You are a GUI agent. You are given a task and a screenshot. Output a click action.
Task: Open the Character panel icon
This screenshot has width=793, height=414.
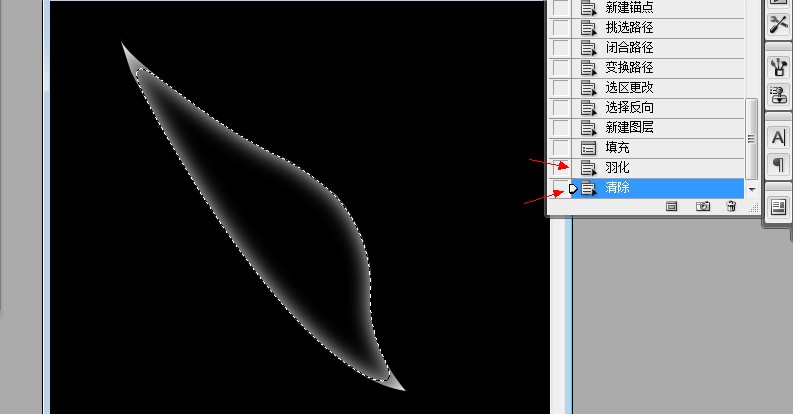click(779, 137)
